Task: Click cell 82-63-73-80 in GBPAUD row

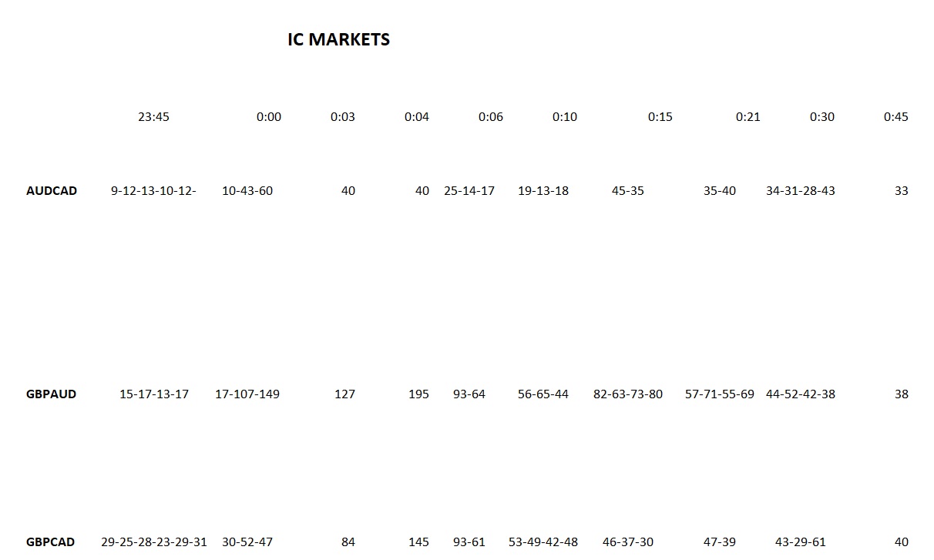Action: point(628,394)
